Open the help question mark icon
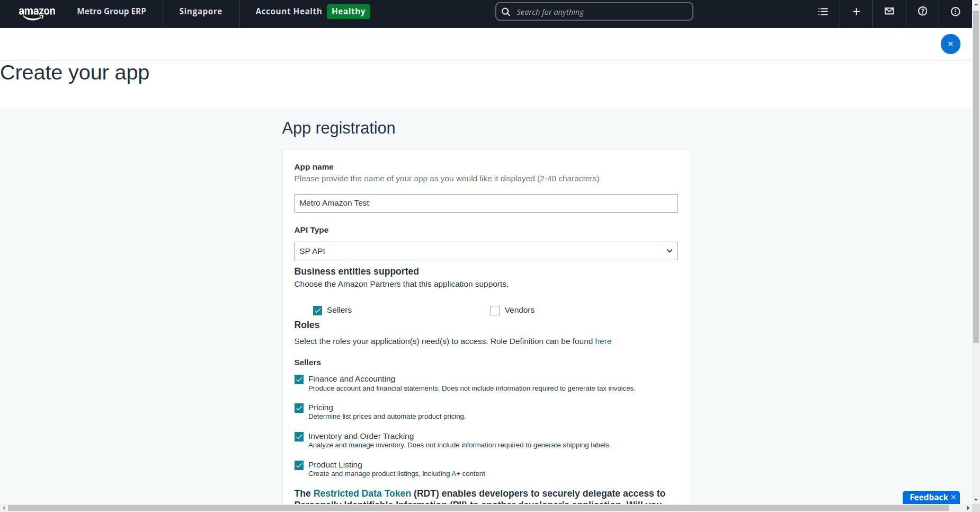Viewport: 980px width, 512px height. pyautogui.click(x=922, y=12)
